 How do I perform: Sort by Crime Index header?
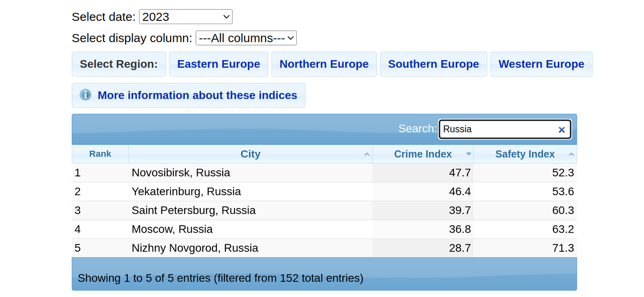tap(423, 154)
